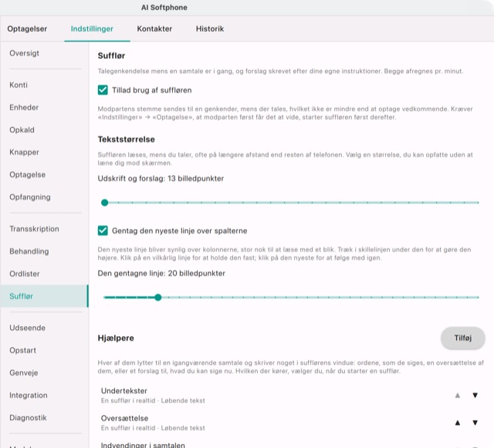Click the Tilføj button for Hjælpere
The height and width of the screenshot is (448, 494).
[462, 338]
